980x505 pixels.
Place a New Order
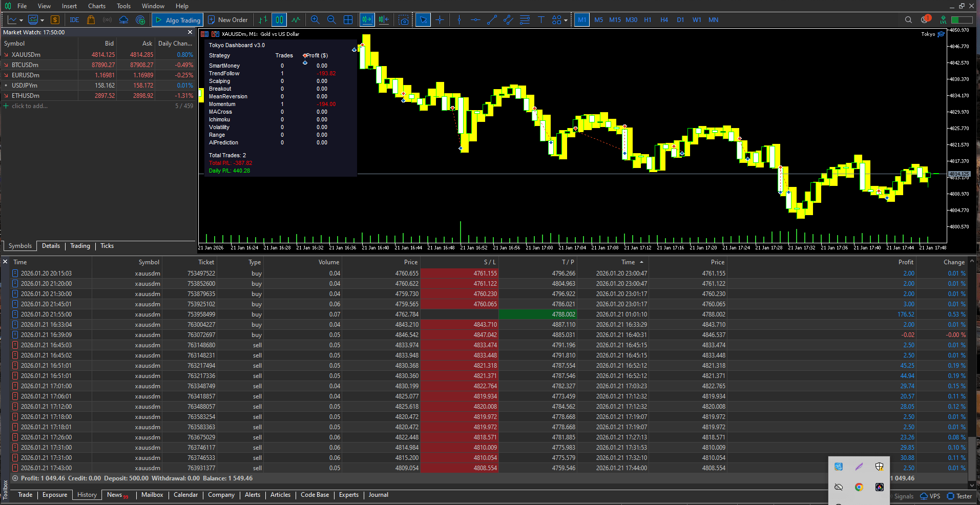point(228,19)
